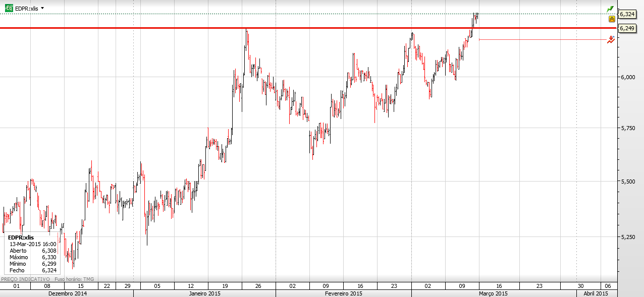The height and width of the screenshot is (297, 644).
Task: Open the EDPR:xlis dropdown arrow
Action: coord(42,8)
